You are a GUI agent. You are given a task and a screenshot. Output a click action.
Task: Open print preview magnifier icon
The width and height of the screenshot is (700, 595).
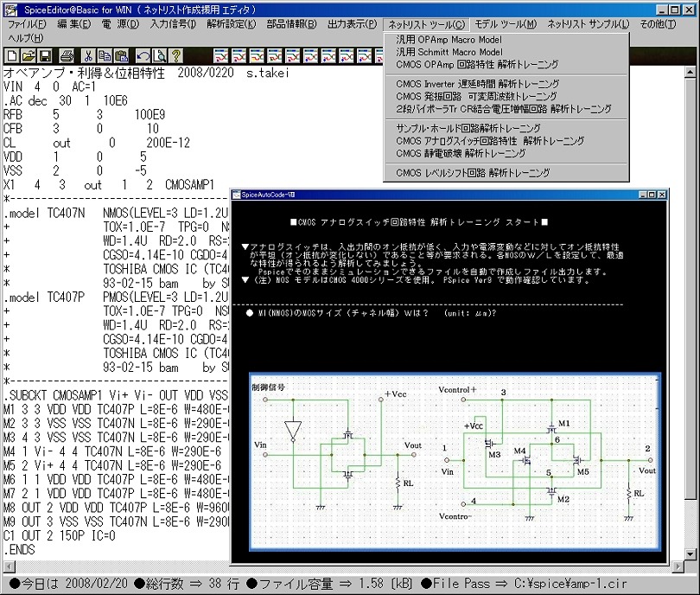(159, 56)
